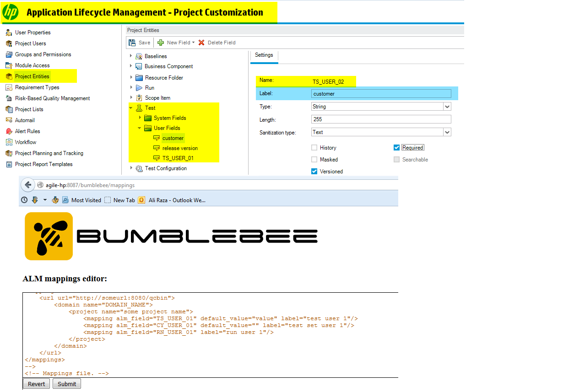Select the release version user field
Screen dimensions: 585x392
(180, 148)
